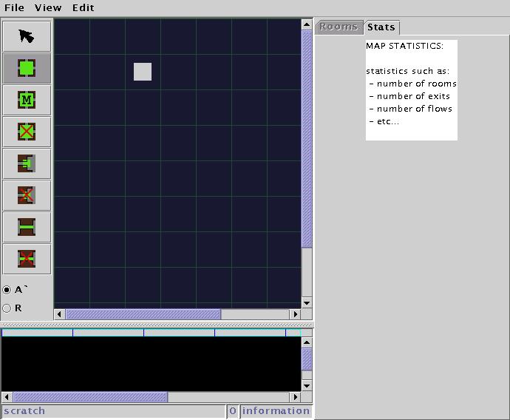Viewport: 510px width, 420px height.
Task: Click bottom panel horizontal scrollbar thumb
Action: click(x=90, y=397)
